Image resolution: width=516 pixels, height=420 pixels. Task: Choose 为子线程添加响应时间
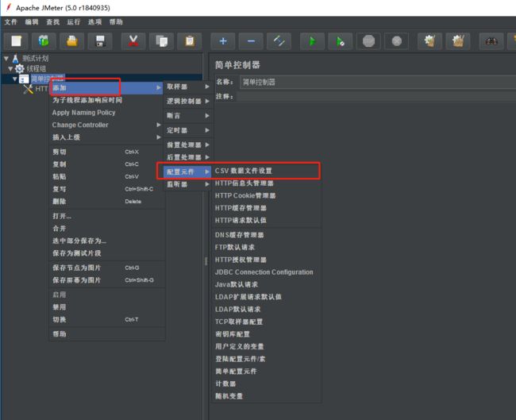click(106, 100)
